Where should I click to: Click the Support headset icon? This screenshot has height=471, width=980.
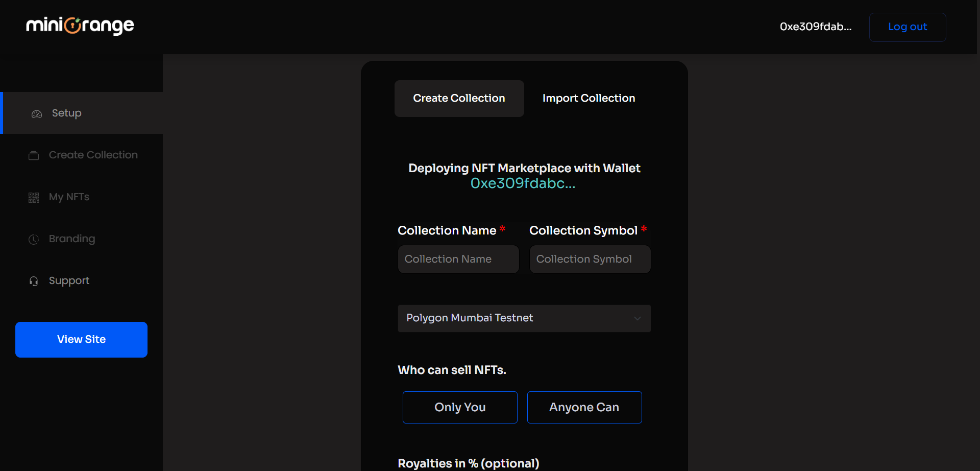pos(34,281)
